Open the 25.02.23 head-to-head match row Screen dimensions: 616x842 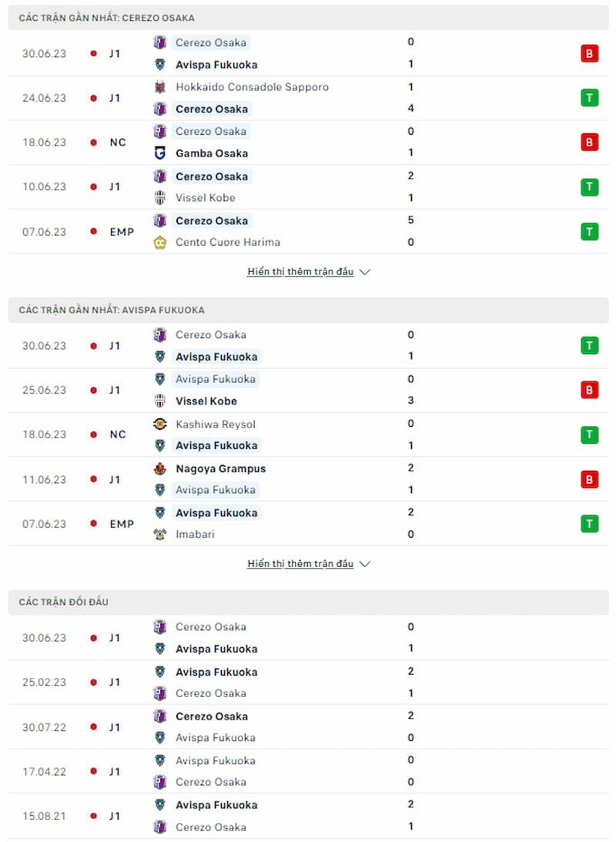coord(308,683)
